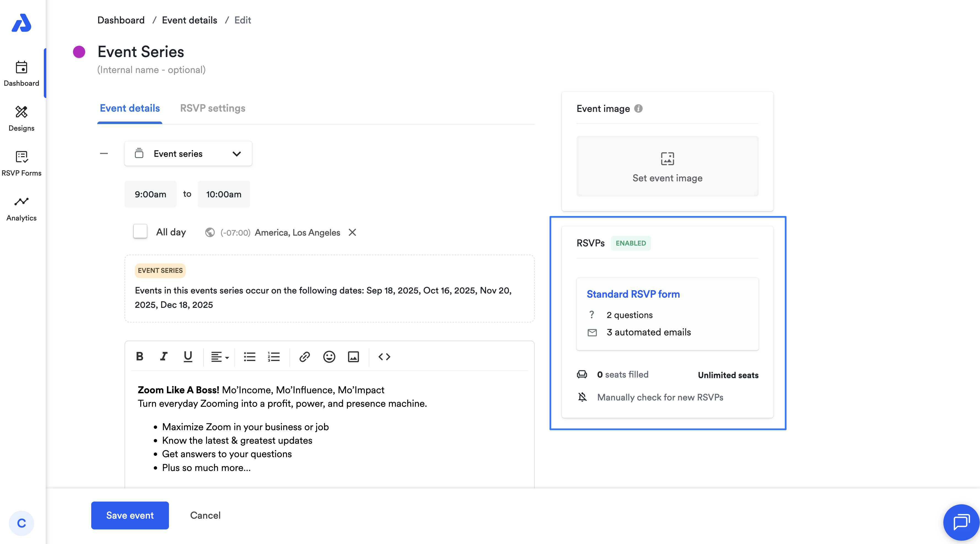Enable the All day checkbox
This screenshot has width=980, height=544.
point(140,231)
